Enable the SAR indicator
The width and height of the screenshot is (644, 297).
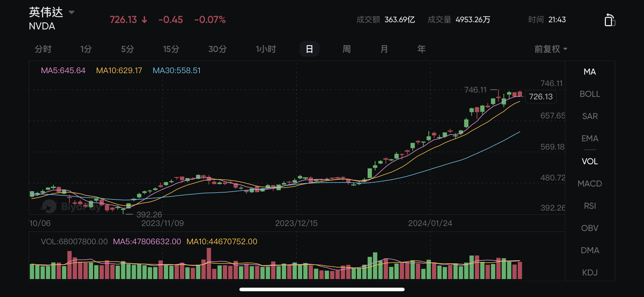pyautogui.click(x=590, y=116)
